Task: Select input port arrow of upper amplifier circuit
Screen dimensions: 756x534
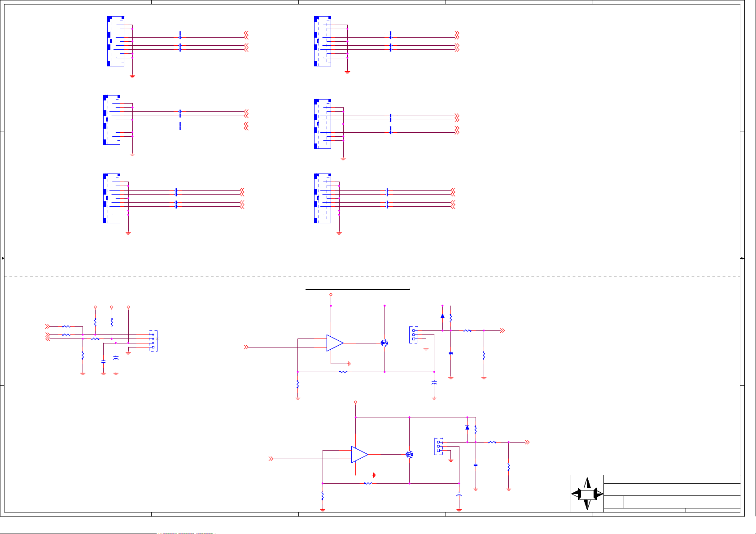Action: [246, 347]
